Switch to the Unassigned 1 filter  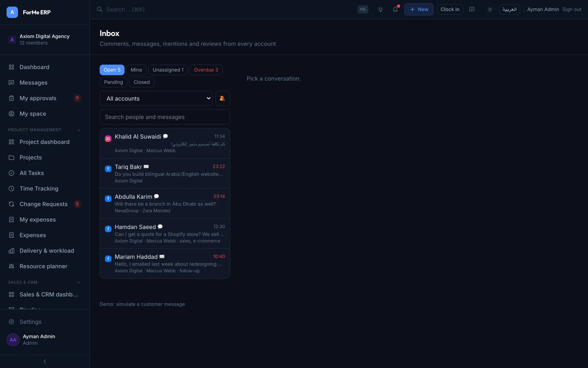click(x=168, y=70)
